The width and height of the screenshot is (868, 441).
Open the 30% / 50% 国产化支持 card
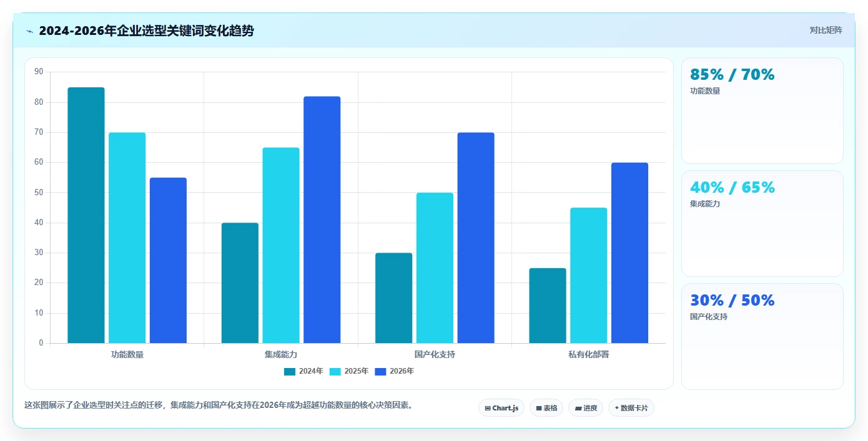762,337
